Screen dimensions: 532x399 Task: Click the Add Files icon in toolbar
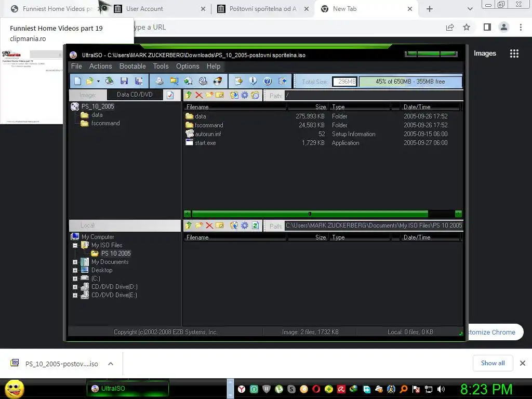238,81
